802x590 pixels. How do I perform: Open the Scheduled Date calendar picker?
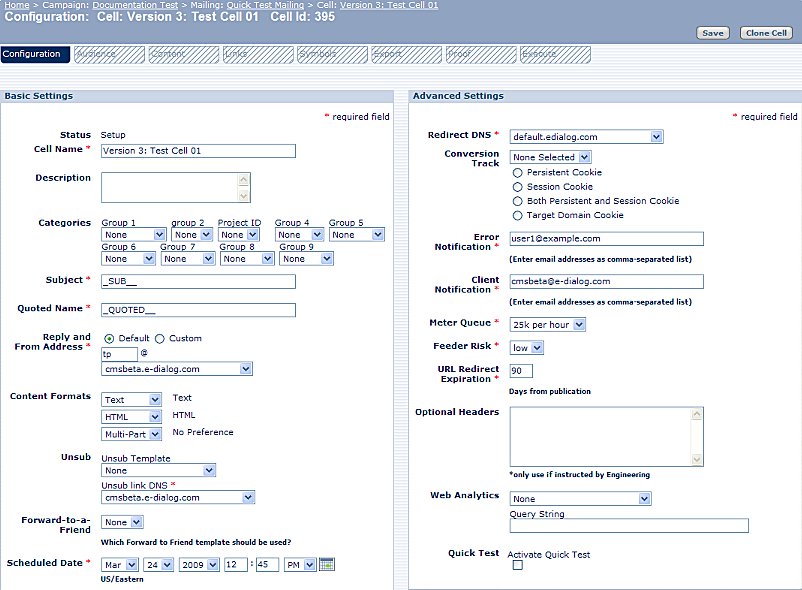coord(326,564)
